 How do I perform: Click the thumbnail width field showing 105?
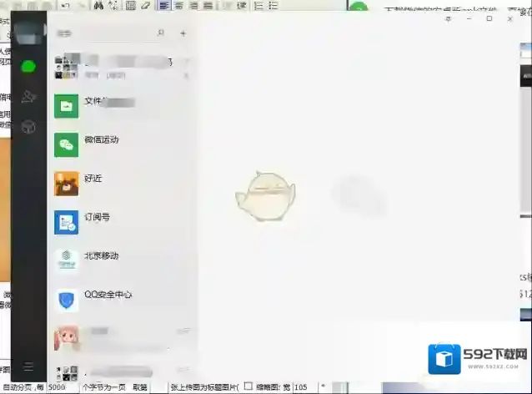click(x=304, y=387)
